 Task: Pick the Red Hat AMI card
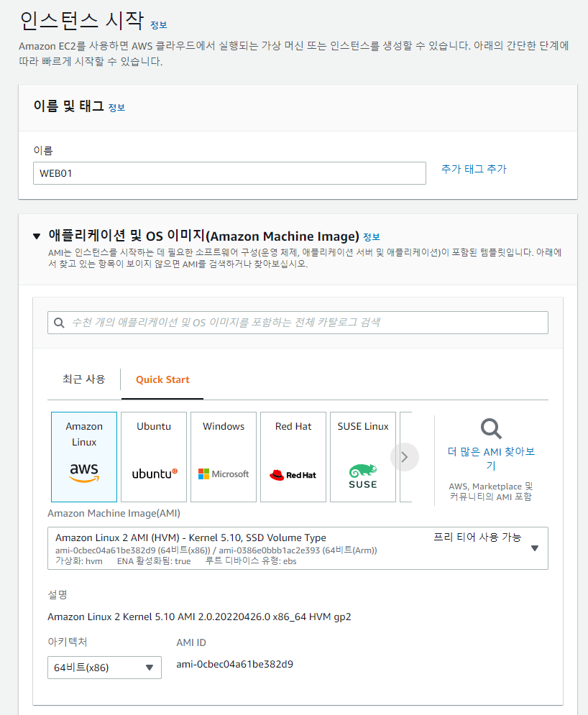(293, 457)
